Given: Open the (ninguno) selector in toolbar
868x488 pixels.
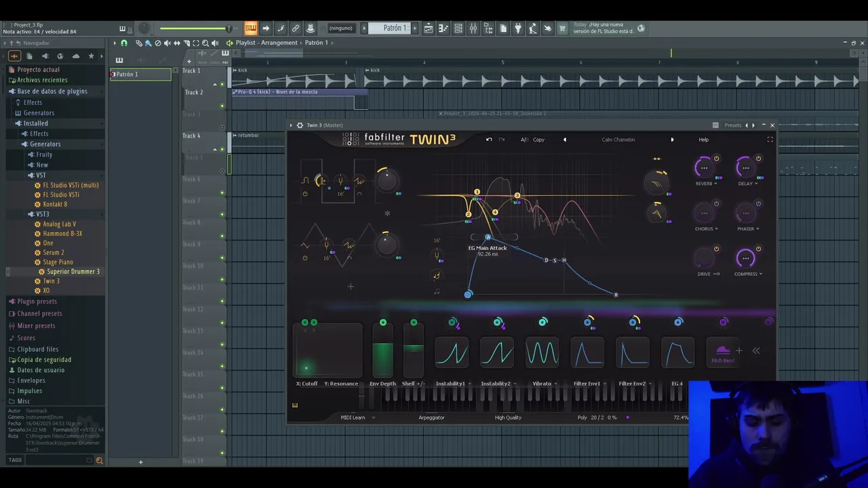Looking at the screenshot, I should pyautogui.click(x=340, y=28).
